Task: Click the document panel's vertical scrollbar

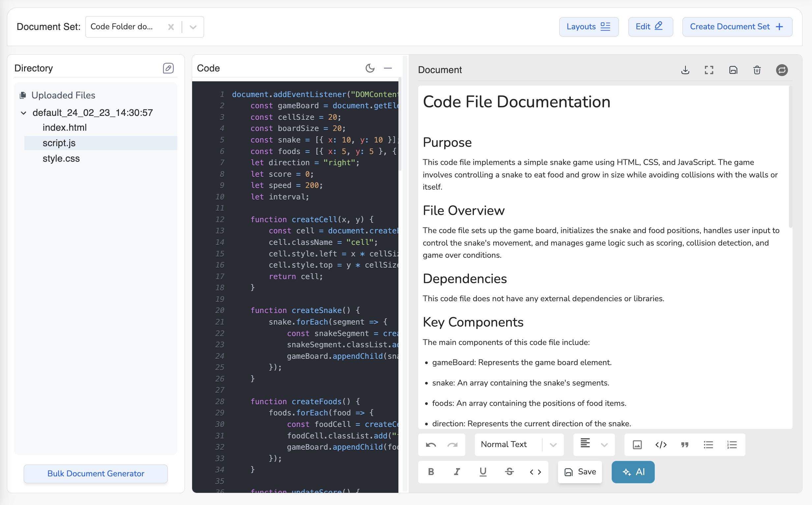Action: (790, 157)
